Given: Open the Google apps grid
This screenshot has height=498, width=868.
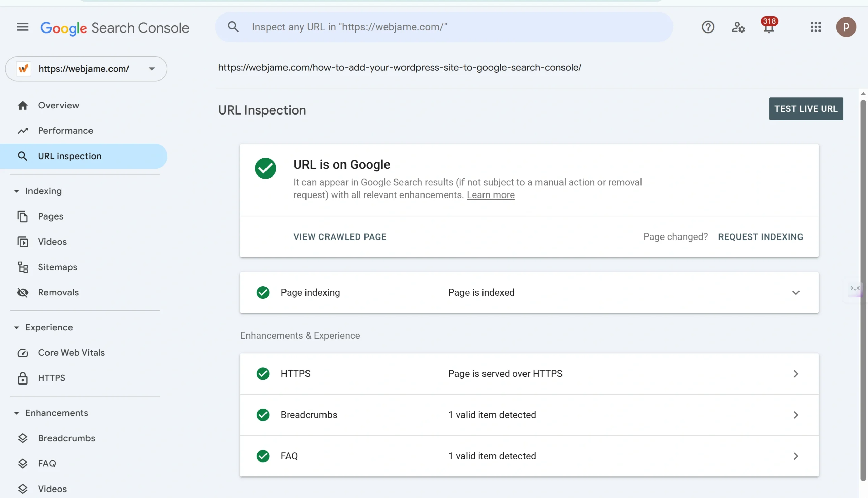Looking at the screenshot, I should [x=816, y=27].
